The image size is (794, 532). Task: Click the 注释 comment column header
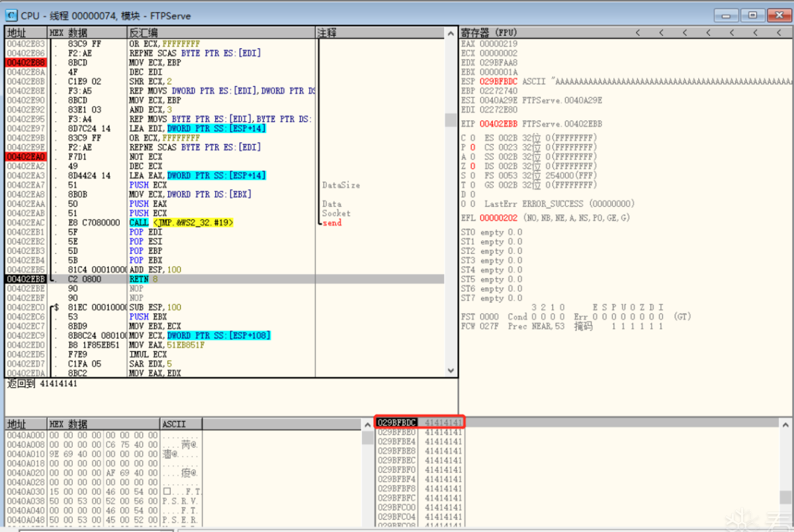[380, 32]
